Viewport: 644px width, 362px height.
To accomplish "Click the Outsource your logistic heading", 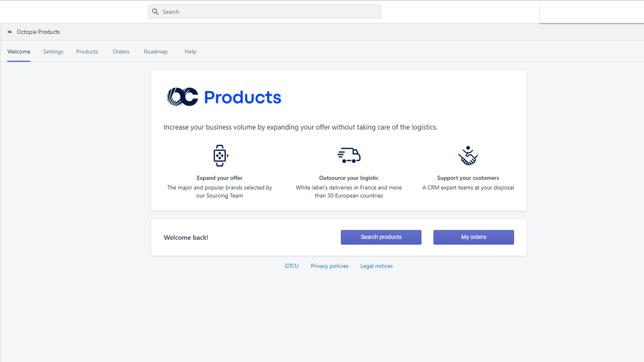I will point(349,178).
